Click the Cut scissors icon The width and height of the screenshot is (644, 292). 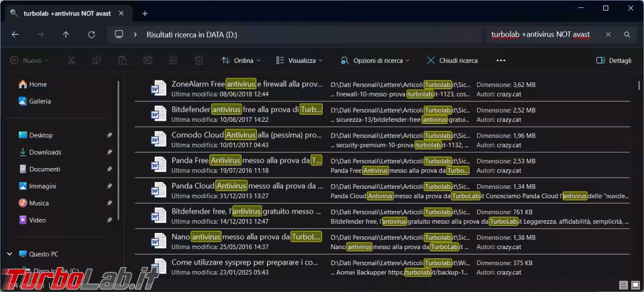72,60
